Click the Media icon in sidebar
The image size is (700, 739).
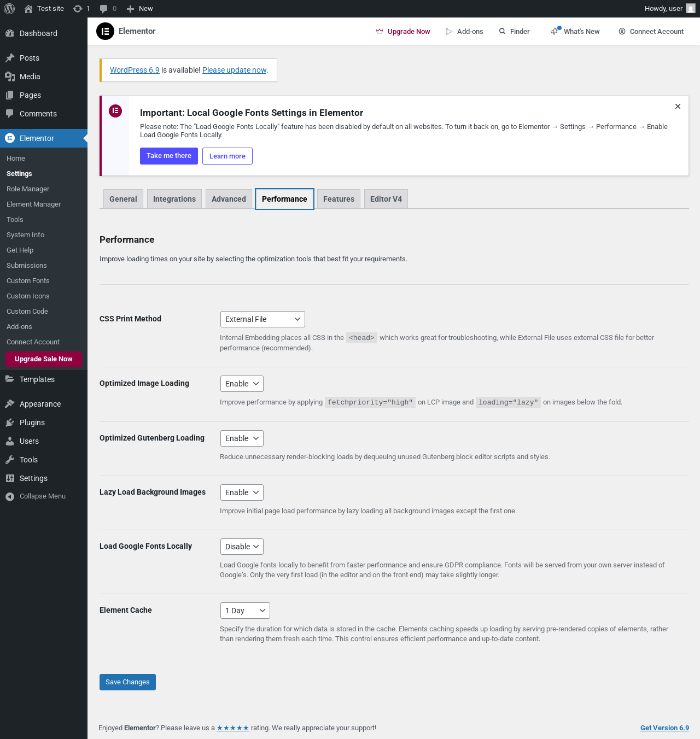10,77
